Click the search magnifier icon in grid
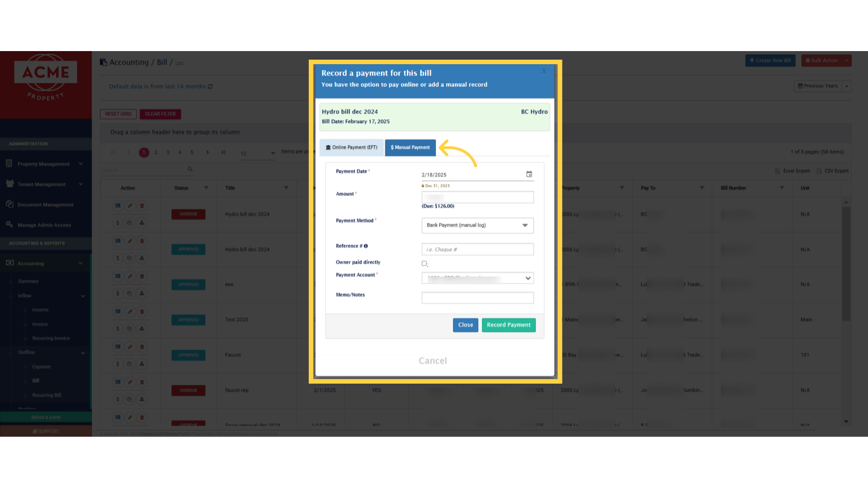The width and height of the screenshot is (868, 488). click(x=190, y=169)
